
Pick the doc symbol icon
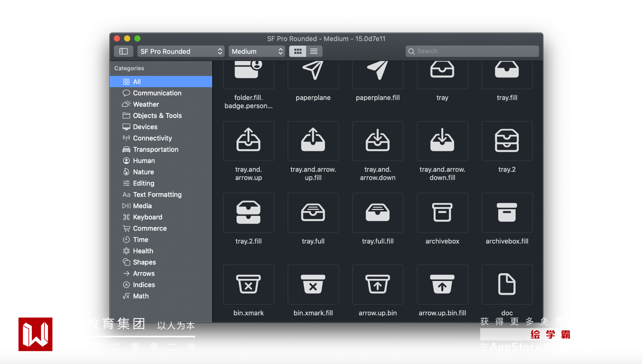(x=507, y=284)
